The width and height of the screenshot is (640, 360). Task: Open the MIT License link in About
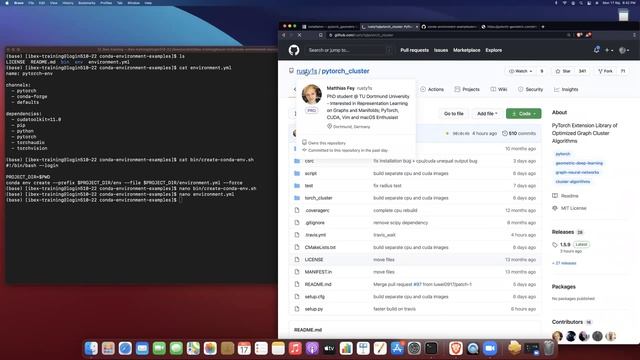573,208
